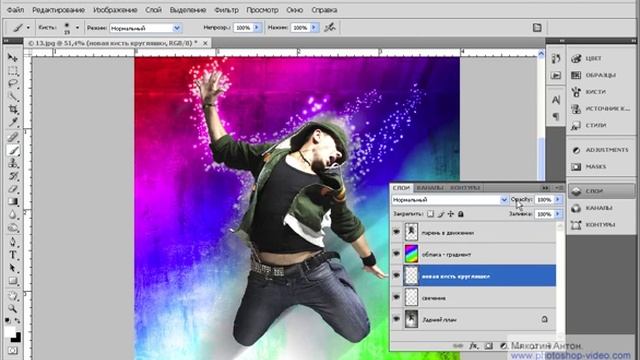Image resolution: width=640 pixels, height=360 pixels.
Task: Select the Crop tool
Action: click(x=13, y=110)
